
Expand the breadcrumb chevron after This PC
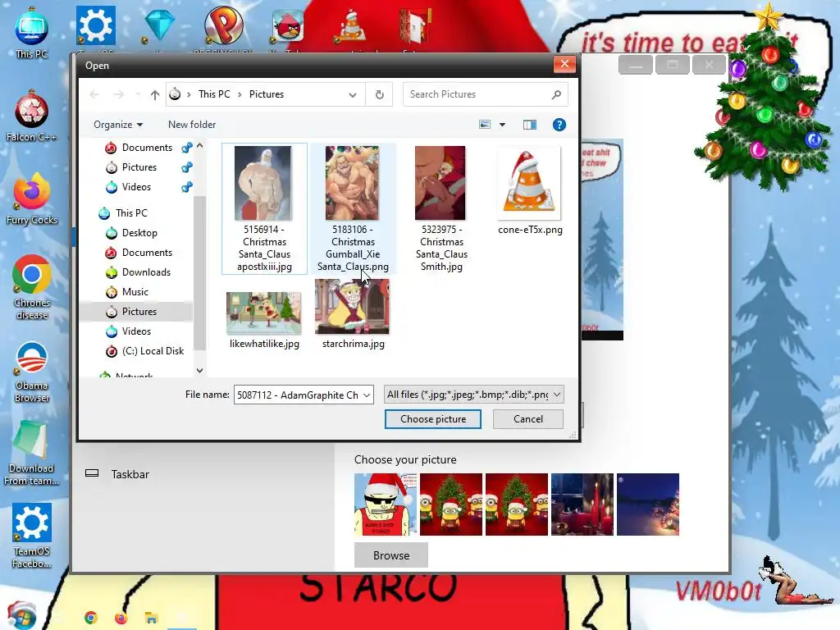pyautogui.click(x=239, y=95)
